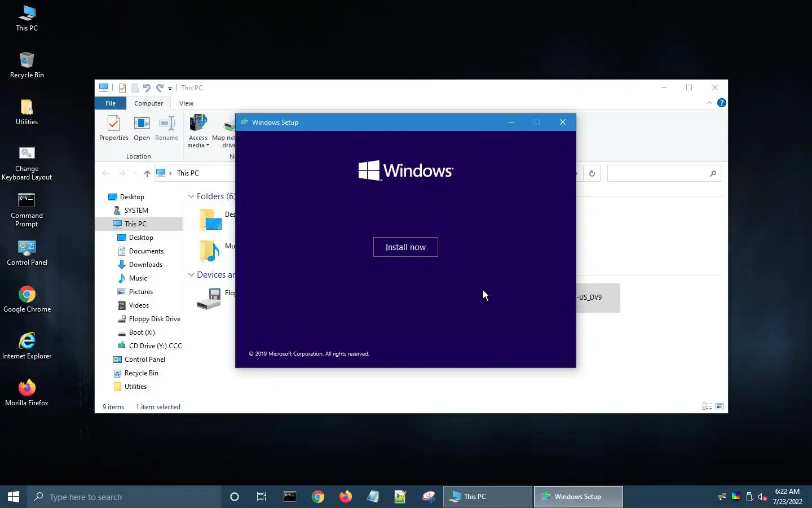
Task: Click the snipping scissors taskbar icon
Action: coord(429,497)
